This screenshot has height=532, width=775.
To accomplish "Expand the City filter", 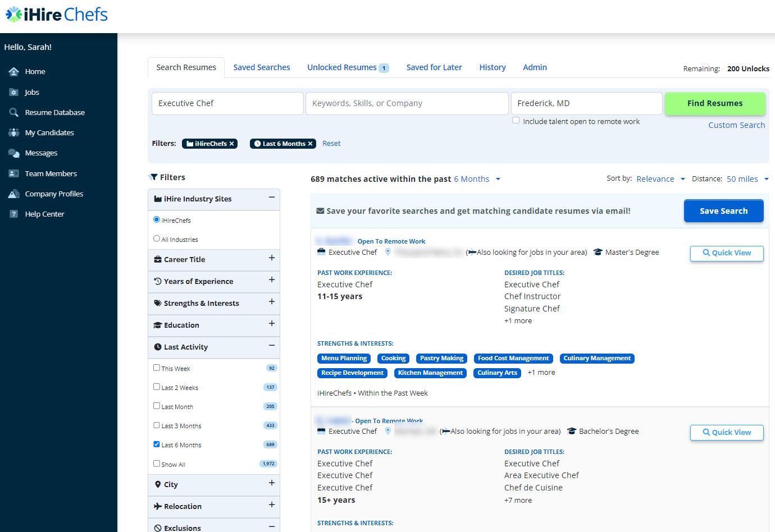I will [x=272, y=483].
